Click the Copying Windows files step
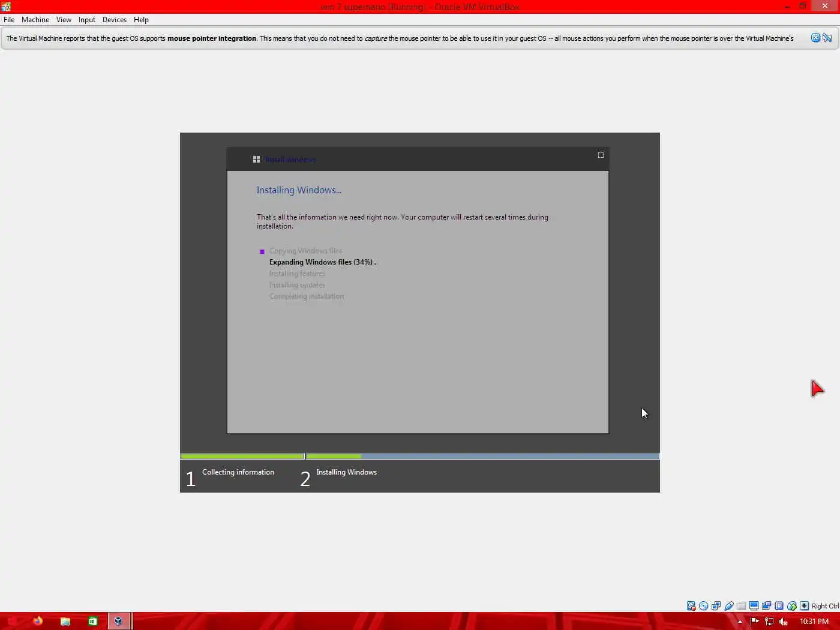Viewport: 840px width, 630px height. (305, 251)
